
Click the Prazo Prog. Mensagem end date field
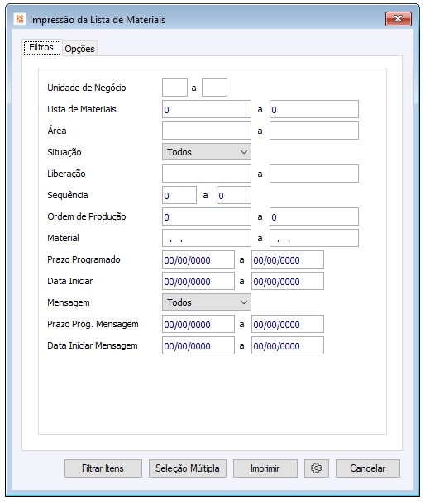288,324
